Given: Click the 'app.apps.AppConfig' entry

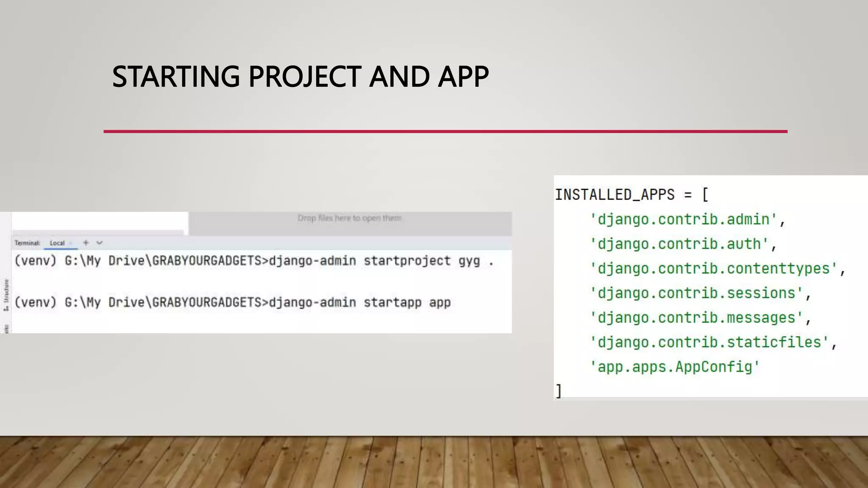Looking at the screenshot, I should 675,367.
